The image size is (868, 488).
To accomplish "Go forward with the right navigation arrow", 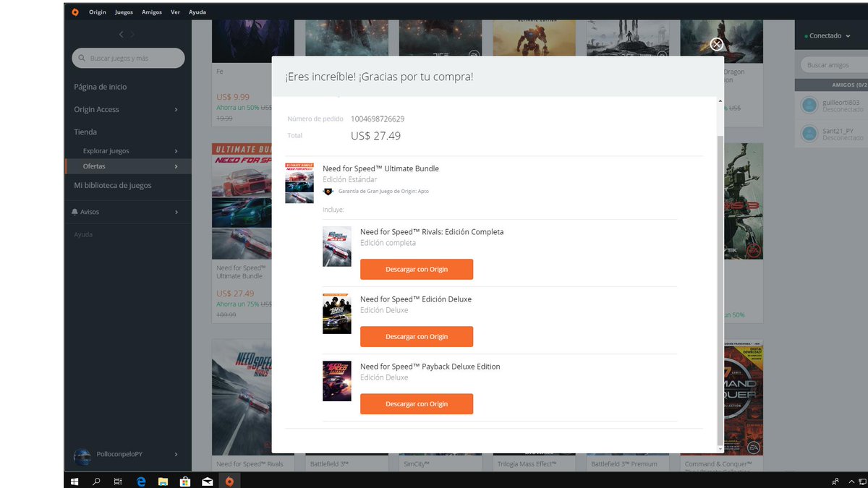I will 133,35.
